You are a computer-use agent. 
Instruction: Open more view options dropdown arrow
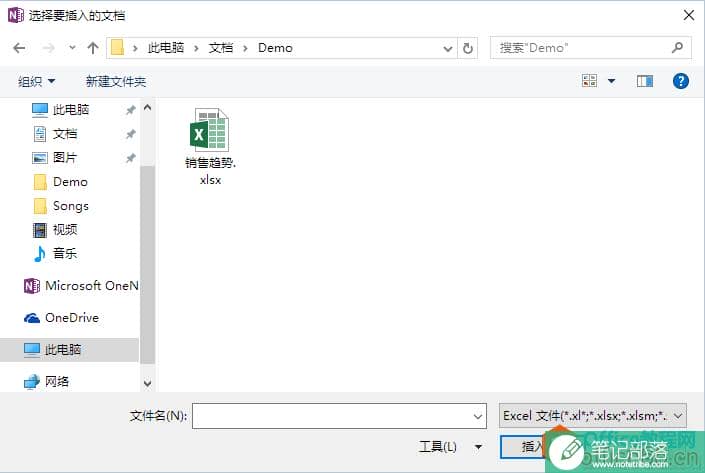point(611,81)
